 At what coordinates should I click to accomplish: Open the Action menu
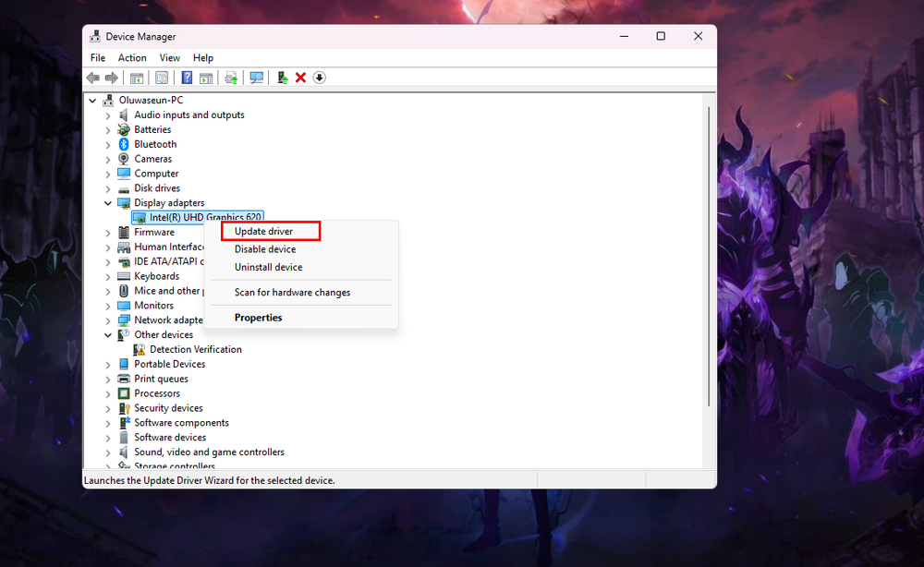132,58
